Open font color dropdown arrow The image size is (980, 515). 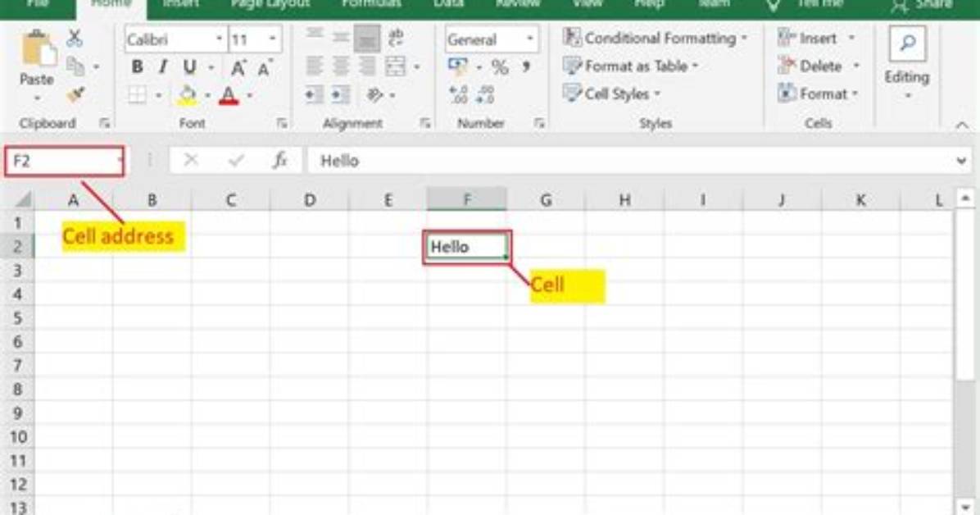tap(249, 96)
